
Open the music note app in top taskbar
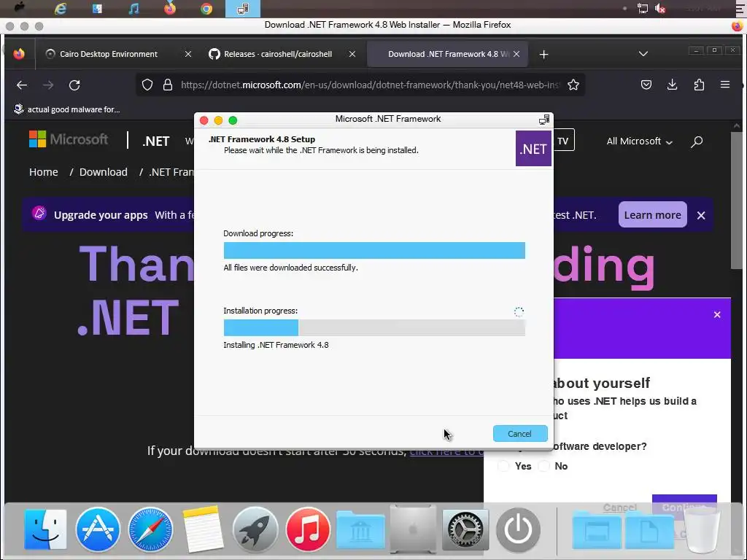click(x=134, y=9)
